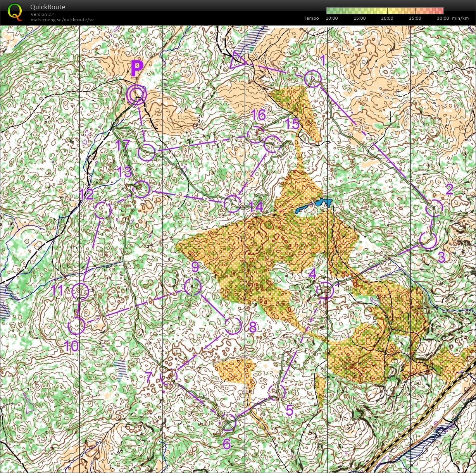Click the 20:00 tempo scale value
Screen dimensions: 476x473
click(387, 18)
